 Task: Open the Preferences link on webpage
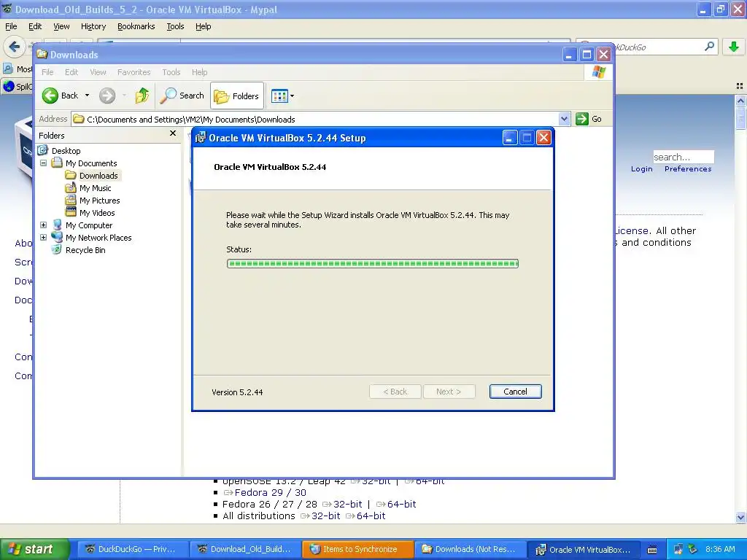(688, 169)
